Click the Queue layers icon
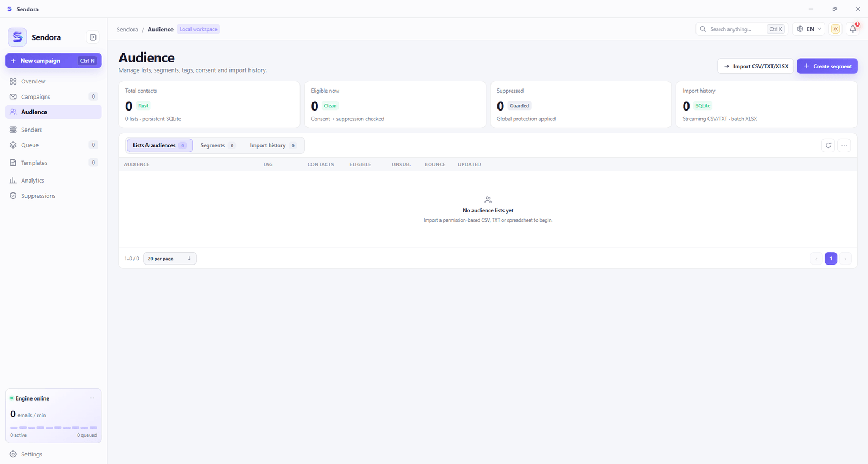 click(x=13, y=145)
